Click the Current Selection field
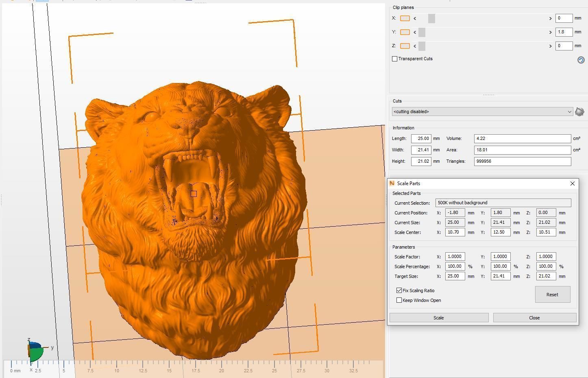This screenshot has width=588, height=378. 503,203
